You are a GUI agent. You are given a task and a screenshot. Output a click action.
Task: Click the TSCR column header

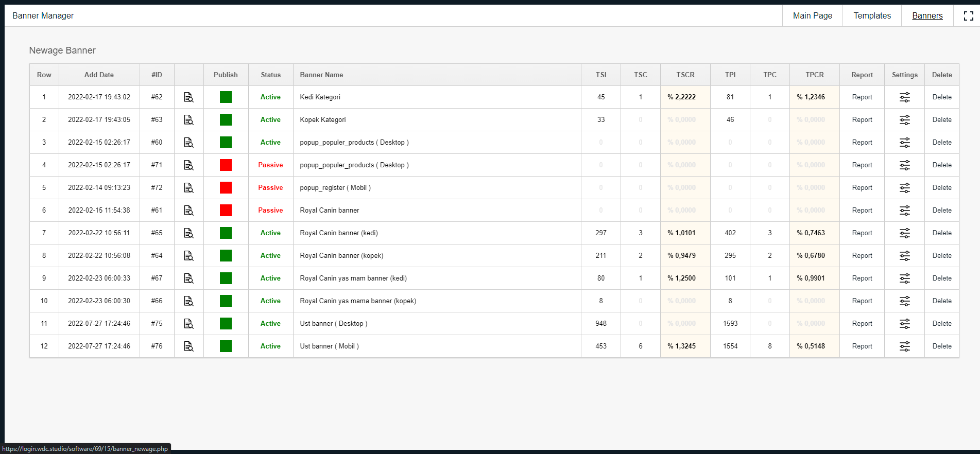685,75
